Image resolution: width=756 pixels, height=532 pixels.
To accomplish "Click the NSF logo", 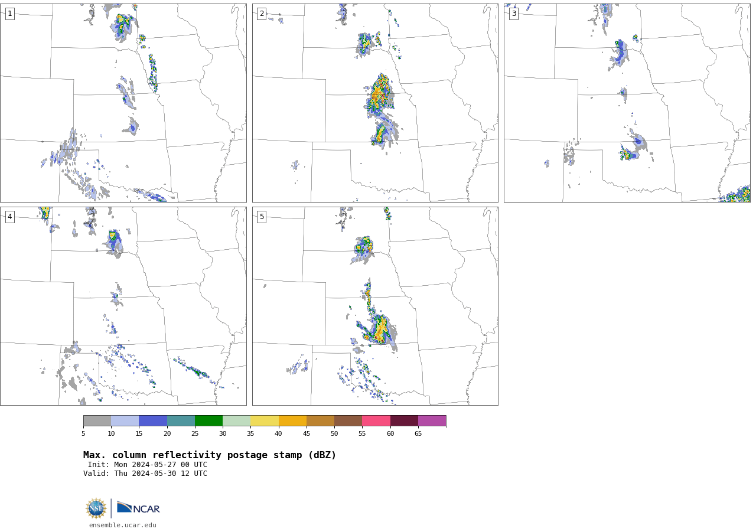I will click(x=96, y=508).
